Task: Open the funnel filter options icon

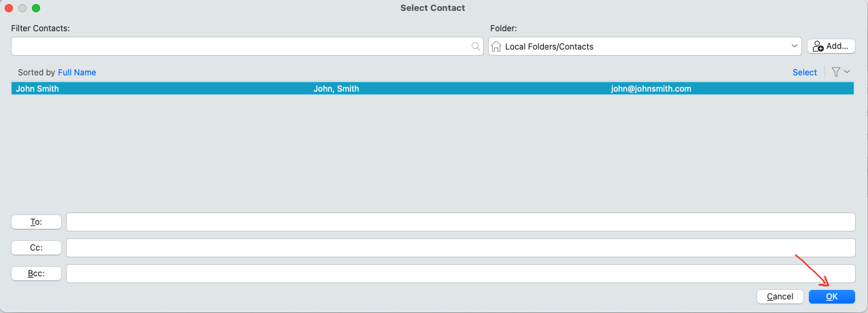Action: [x=836, y=72]
